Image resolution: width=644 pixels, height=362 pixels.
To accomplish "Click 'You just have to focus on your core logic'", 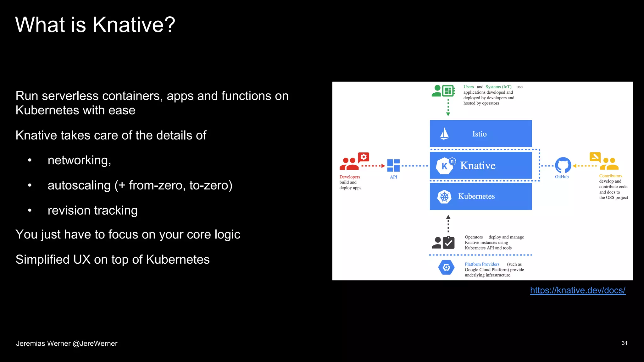I will click(128, 234).
